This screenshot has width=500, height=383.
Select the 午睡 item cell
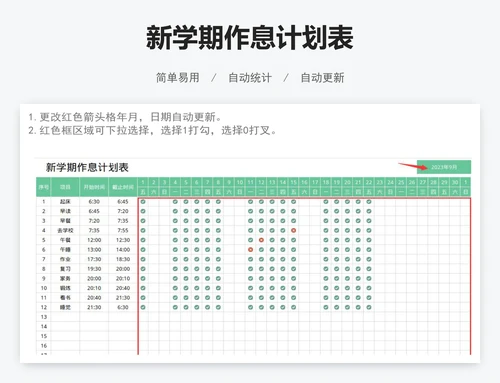pyautogui.click(x=65, y=250)
